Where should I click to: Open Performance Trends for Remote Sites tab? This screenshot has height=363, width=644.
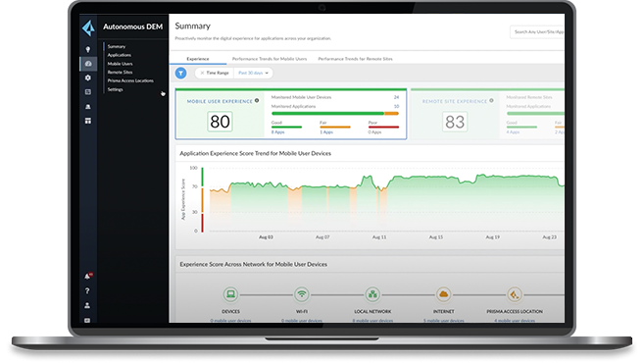(x=355, y=59)
